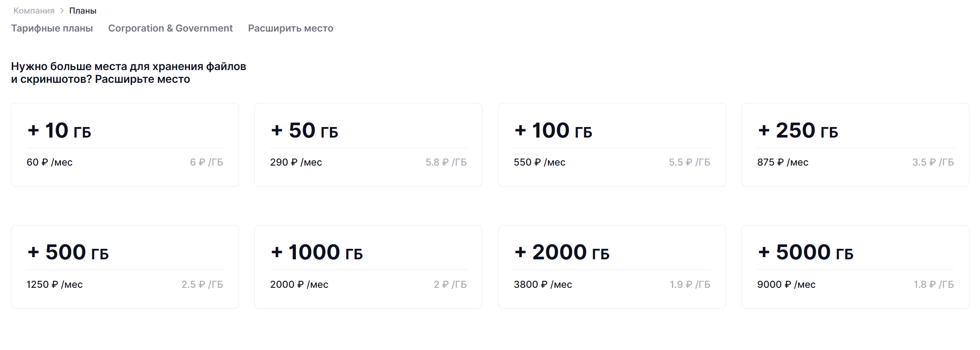
Task: Click the 2.5 ₽/ГБ rate label
Action: click(202, 285)
